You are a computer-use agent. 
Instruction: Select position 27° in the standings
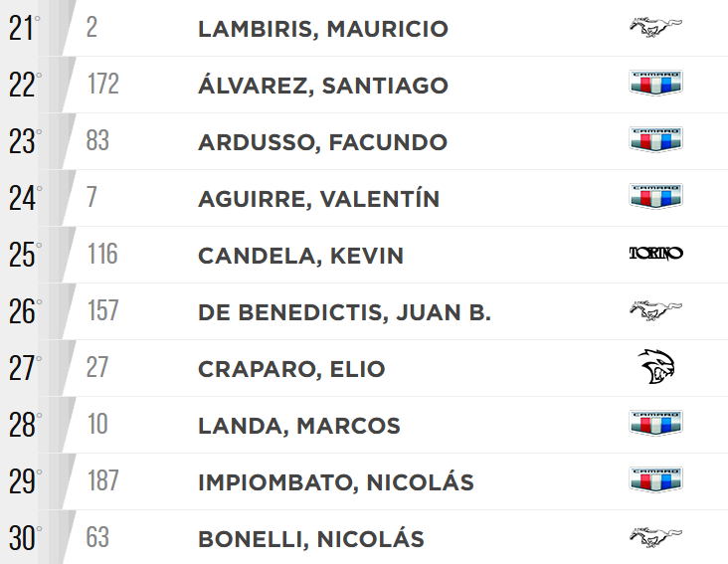tap(25, 369)
